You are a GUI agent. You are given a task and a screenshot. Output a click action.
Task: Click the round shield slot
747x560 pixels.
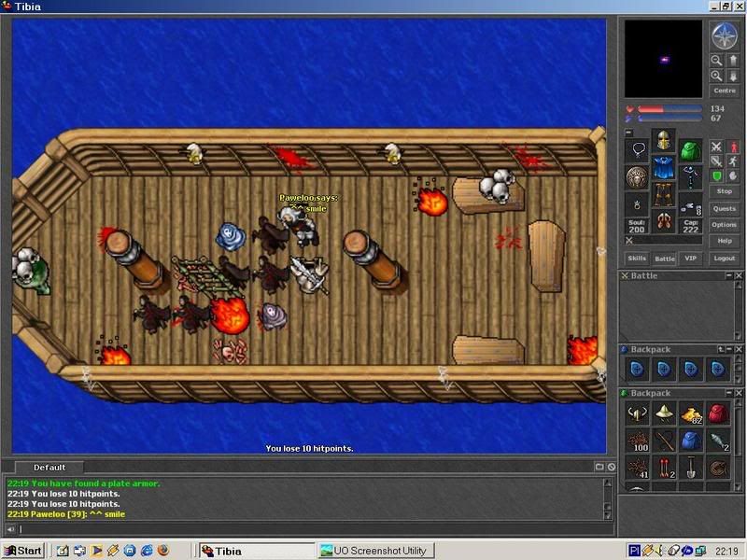637,177
